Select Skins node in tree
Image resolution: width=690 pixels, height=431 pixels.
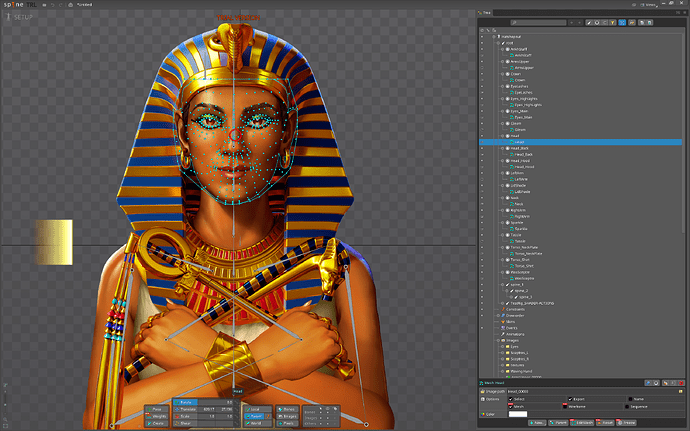pos(510,321)
